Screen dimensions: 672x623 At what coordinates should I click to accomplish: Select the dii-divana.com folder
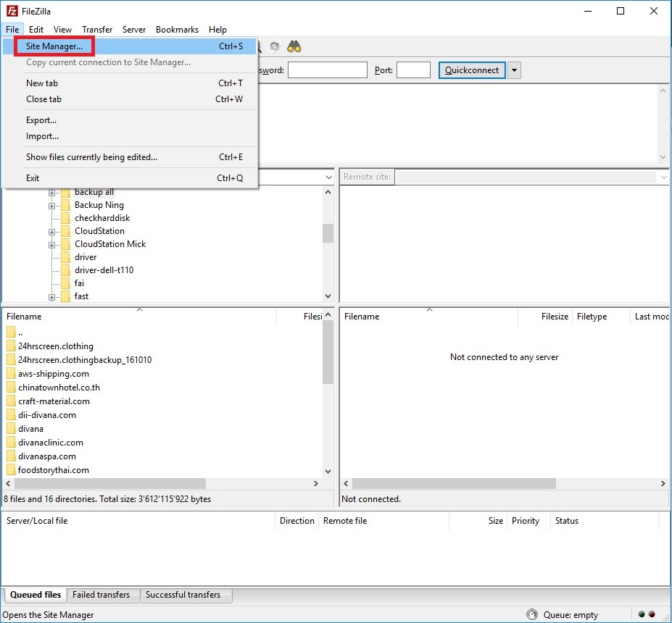pos(46,415)
